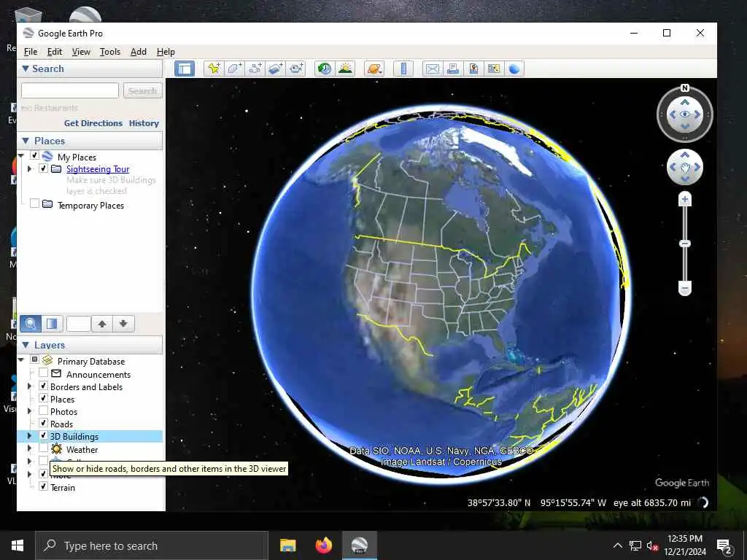Click the Print toolbar icon
This screenshot has width=747, height=560.
pos(453,69)
